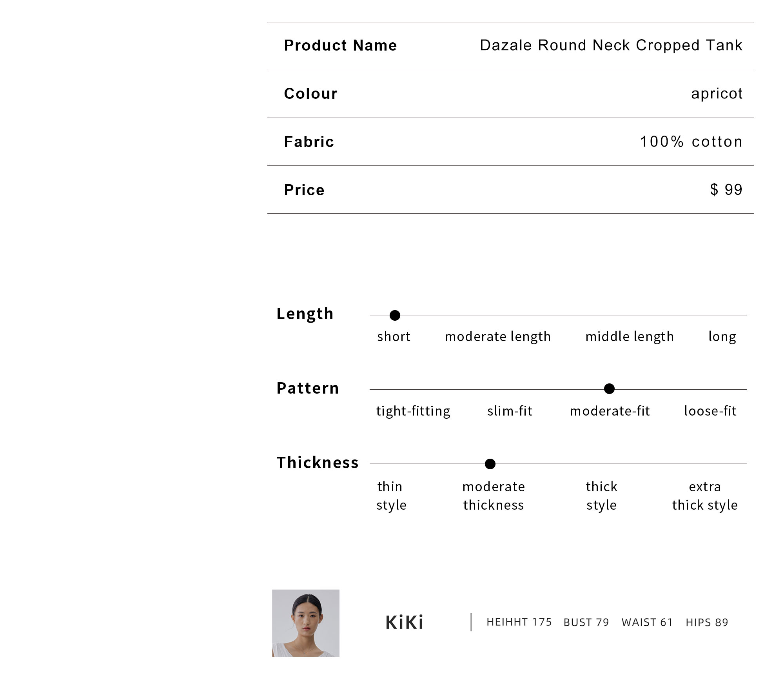Click the 'apricot' colour value

(x=717, y=94)
